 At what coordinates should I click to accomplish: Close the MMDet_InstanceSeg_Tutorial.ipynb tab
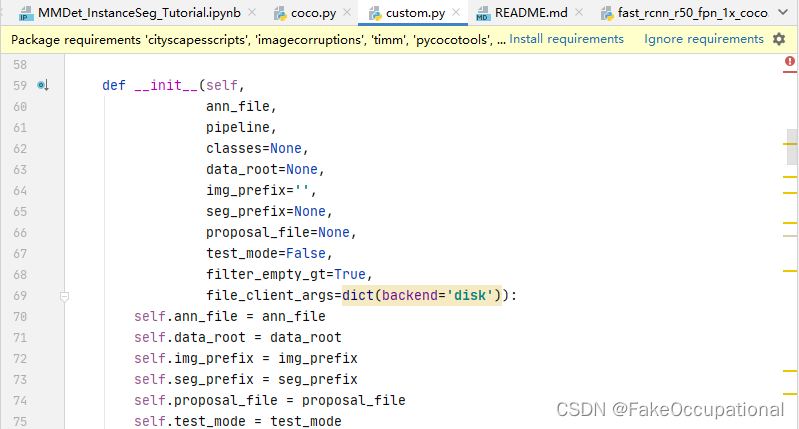point(252,12)
